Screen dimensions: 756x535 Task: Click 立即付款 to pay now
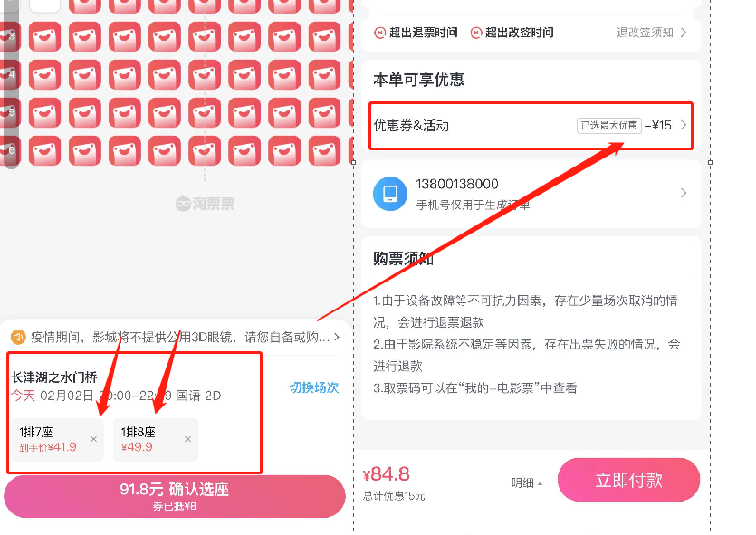(x=628, y=480)
